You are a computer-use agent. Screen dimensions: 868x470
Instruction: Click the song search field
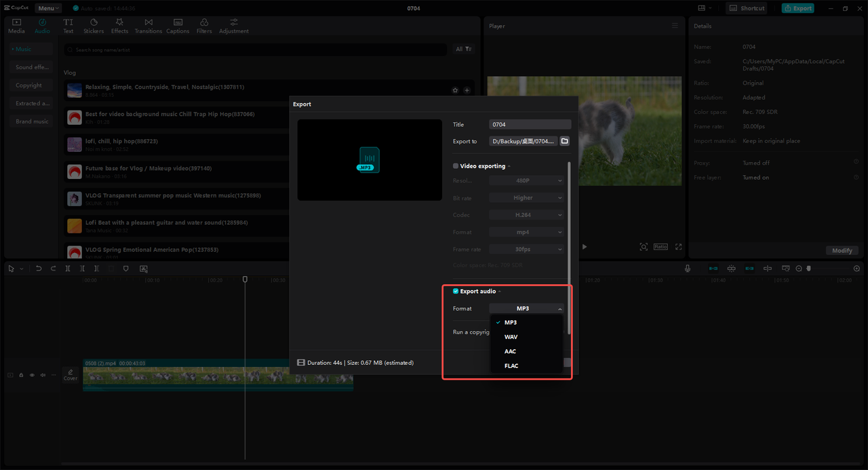click(256, 50)
